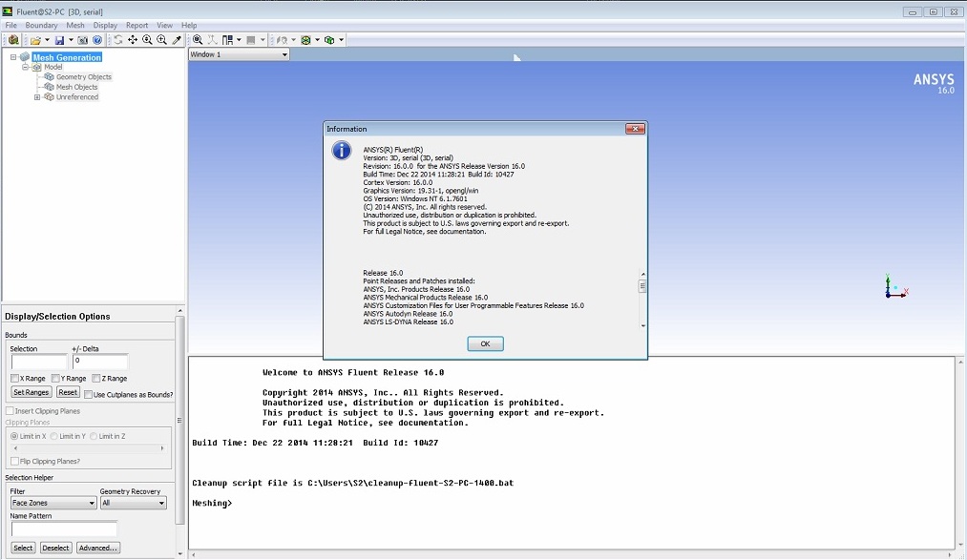Open the Report menu
Viewport: 967px width, 560px height.
tap(137, 25)
